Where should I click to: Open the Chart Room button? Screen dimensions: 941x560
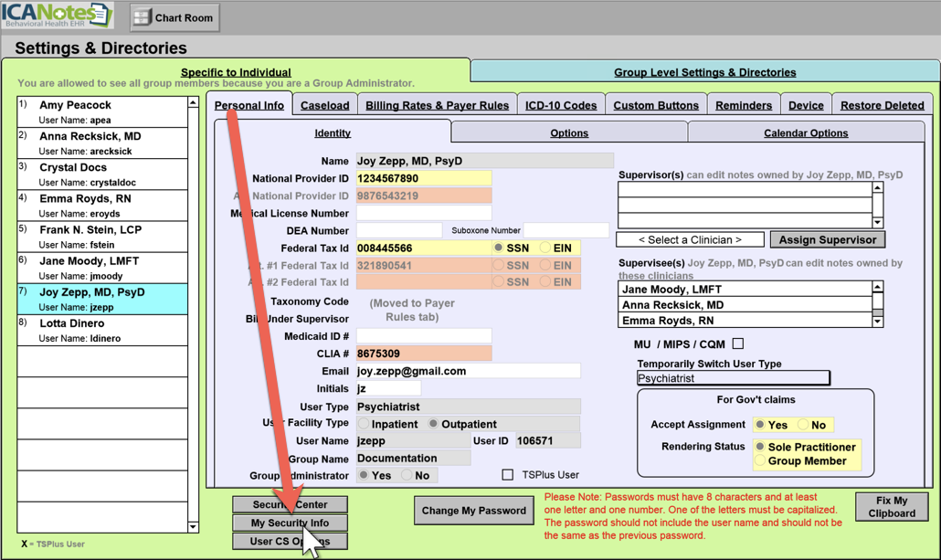point(174,17)
